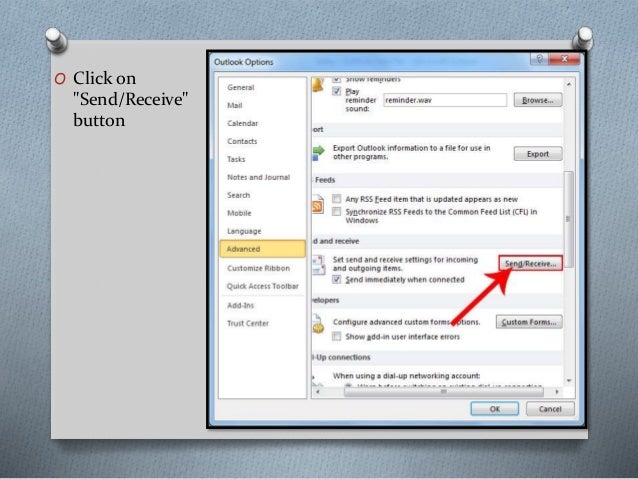
Task: Click the green Export arrow icon
Action: [318, 153]
